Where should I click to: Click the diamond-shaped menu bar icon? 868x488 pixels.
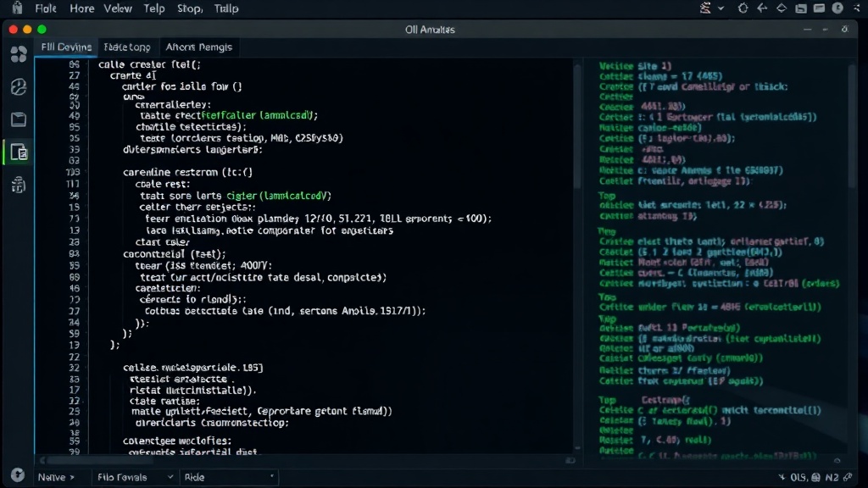(782, 8)
